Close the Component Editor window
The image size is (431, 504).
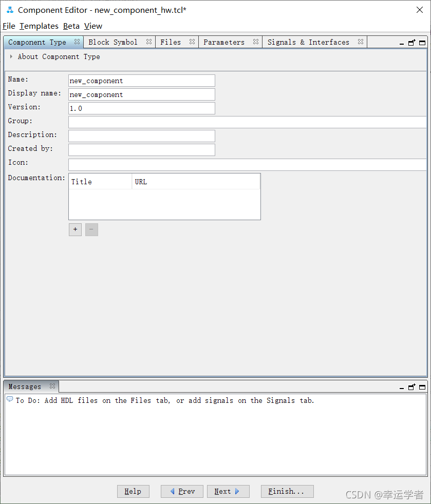tap(419, 10)
